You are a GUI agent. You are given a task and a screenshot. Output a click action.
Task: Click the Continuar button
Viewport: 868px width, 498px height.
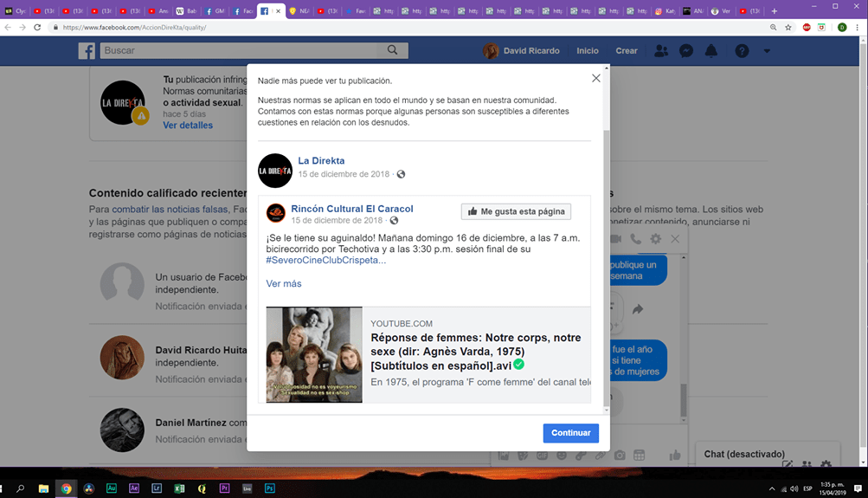coord(570,433)
